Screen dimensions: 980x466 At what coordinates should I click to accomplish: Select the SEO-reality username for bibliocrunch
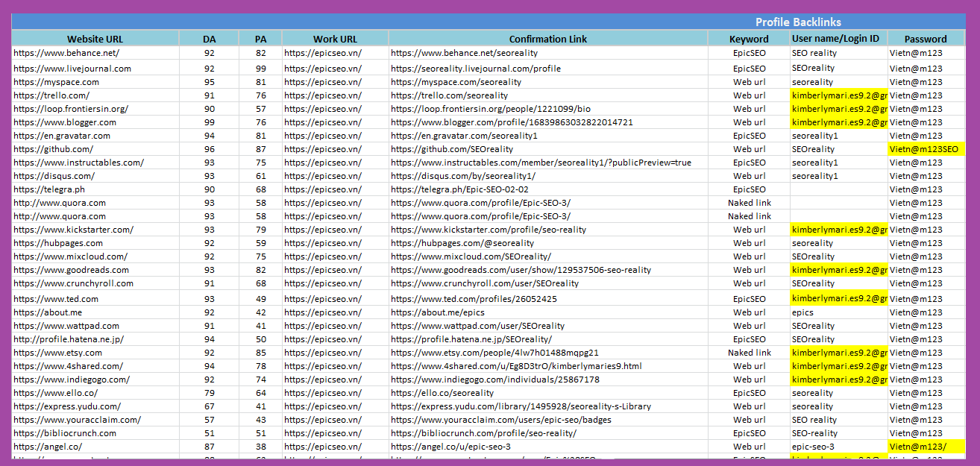click(814, 433)
